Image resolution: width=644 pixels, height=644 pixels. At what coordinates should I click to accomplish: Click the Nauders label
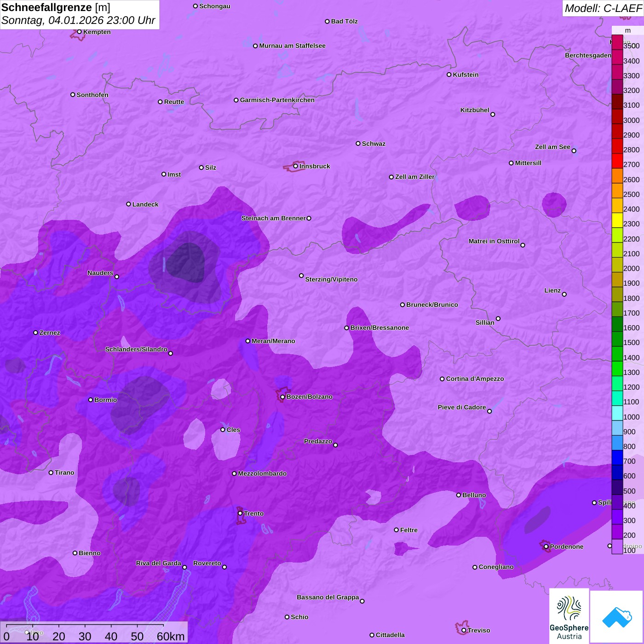tap(100, 273)
